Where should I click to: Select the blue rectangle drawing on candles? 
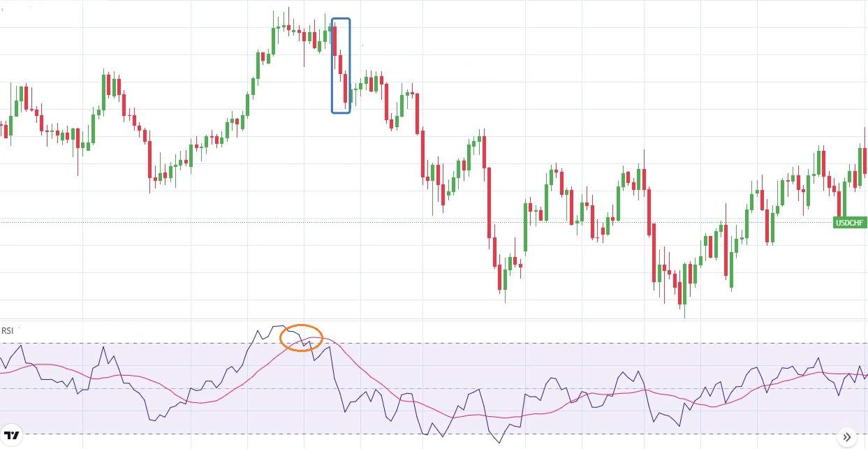332,66
